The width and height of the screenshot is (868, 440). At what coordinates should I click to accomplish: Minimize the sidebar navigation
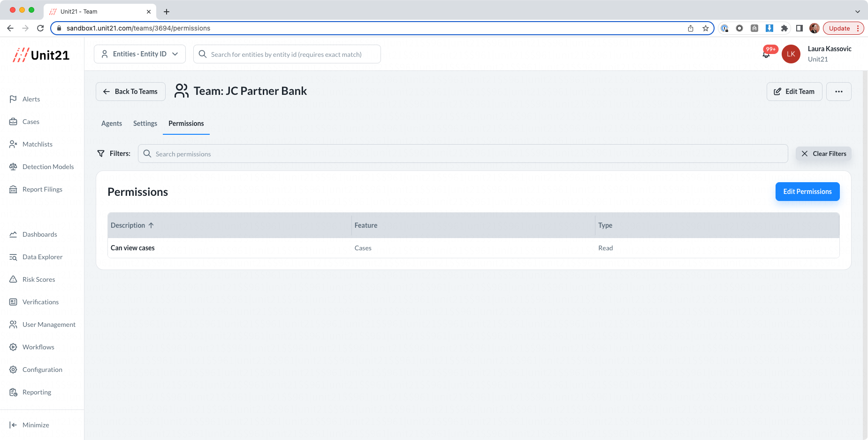pos(29,425)
